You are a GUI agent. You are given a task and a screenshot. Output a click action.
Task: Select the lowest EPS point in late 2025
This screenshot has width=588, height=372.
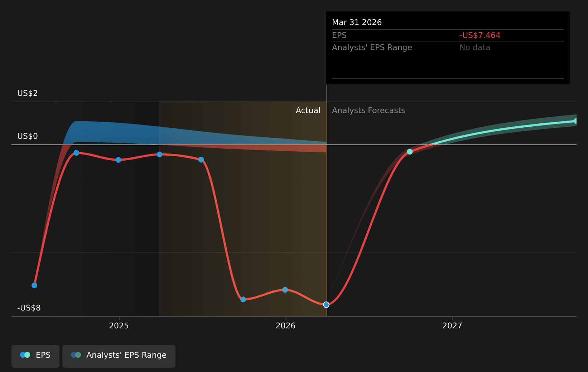tap(243, 299)
